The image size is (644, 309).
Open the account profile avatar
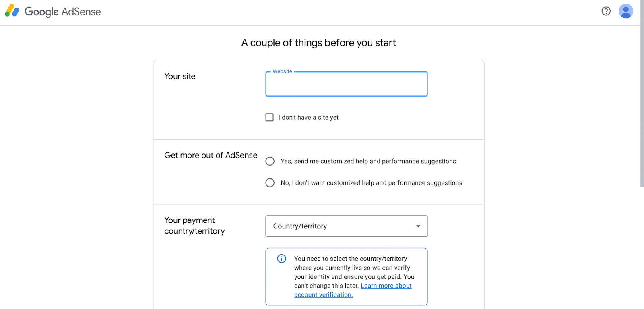click(x=625, y=11)
